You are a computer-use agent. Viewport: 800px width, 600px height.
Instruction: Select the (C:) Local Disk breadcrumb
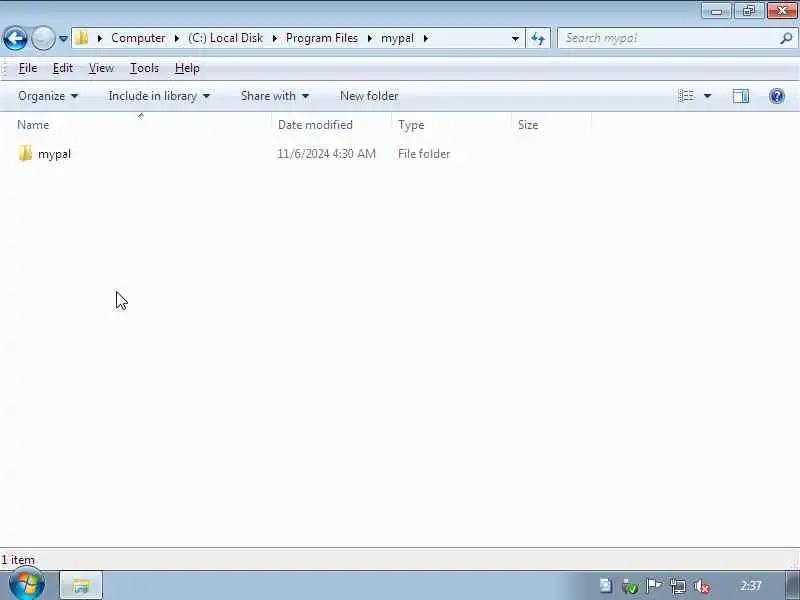click(x=225, y=38)
